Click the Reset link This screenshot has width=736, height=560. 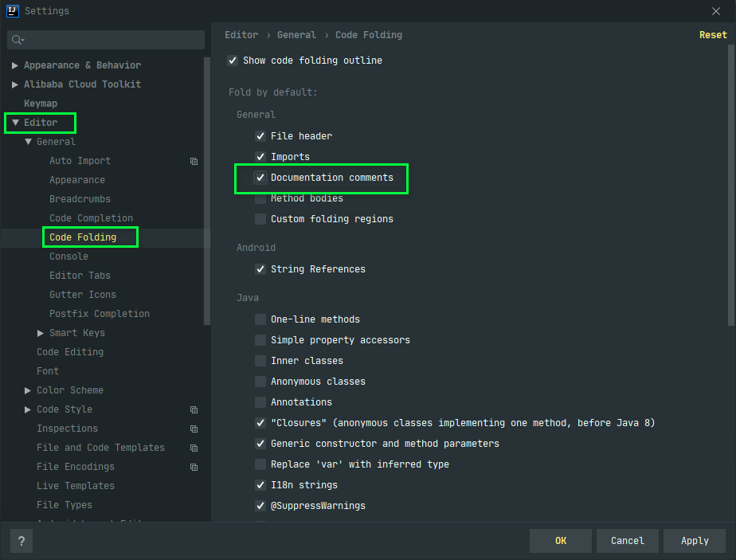coord(713,35)
